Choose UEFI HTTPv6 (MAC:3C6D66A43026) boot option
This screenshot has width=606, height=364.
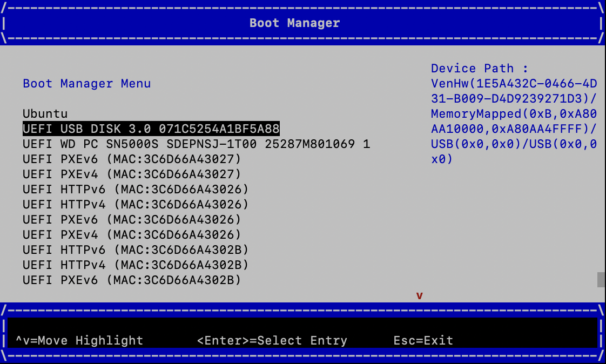click(135, 189)
